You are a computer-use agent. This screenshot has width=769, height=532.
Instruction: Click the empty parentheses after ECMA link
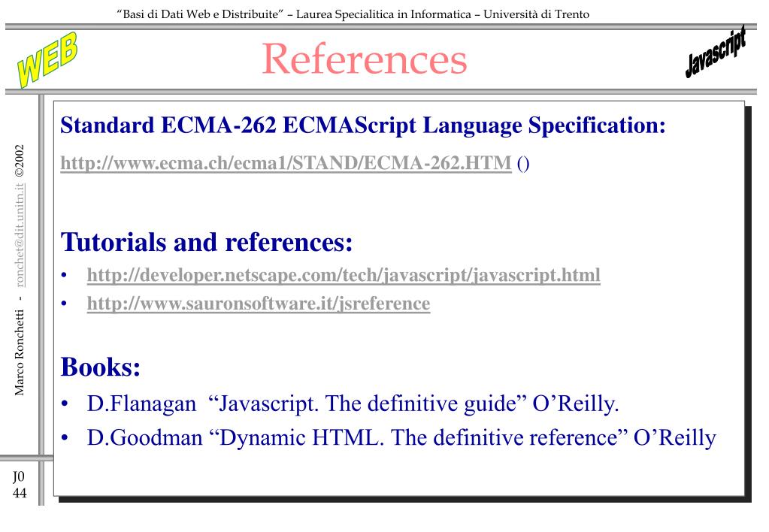(523, 163)
